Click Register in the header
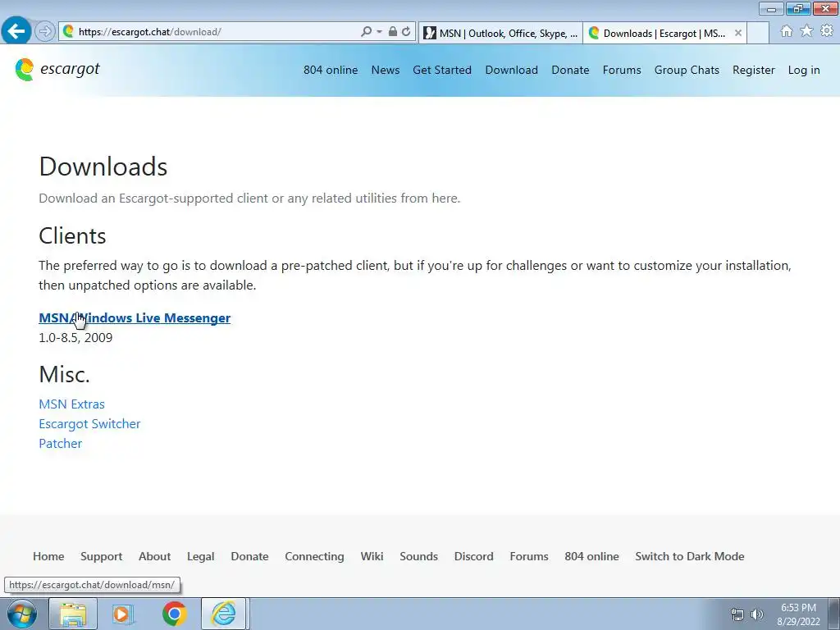 point(753,71)
